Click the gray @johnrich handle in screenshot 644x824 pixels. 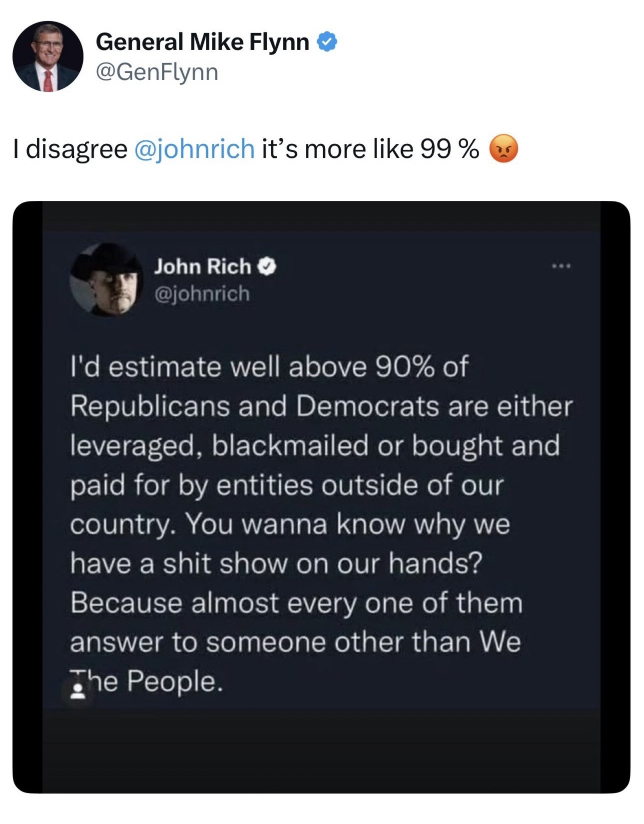[202, 294]
